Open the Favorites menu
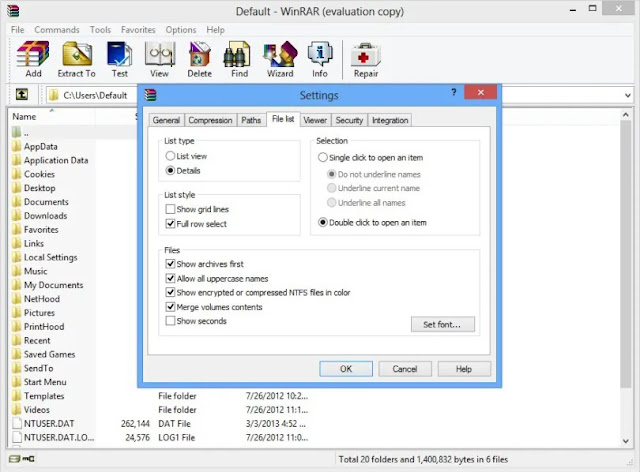This screenshot has width=640, height=472. tap(138, 30)
